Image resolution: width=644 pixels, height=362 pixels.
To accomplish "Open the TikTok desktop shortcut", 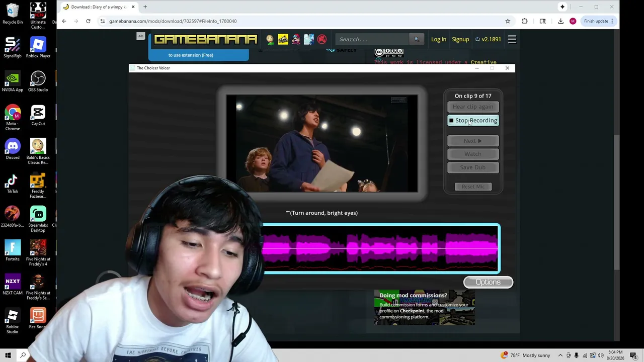I will click(x=13, y=183).
